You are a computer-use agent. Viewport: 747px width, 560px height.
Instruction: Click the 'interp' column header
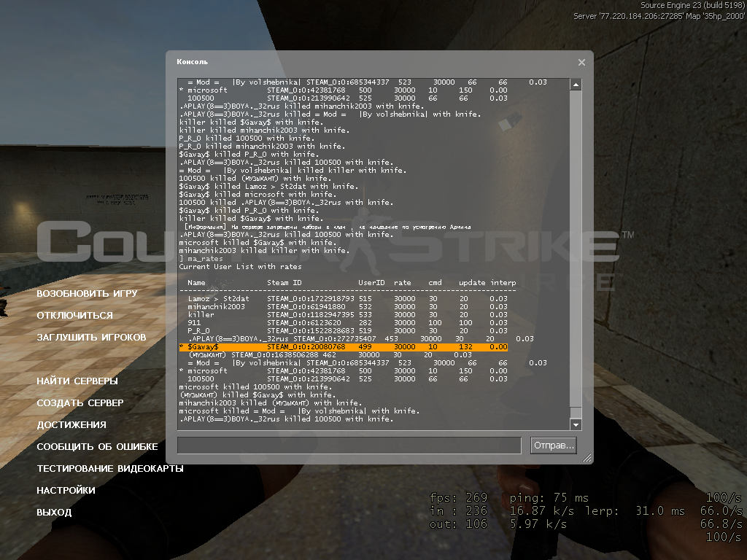coord(503,283)
